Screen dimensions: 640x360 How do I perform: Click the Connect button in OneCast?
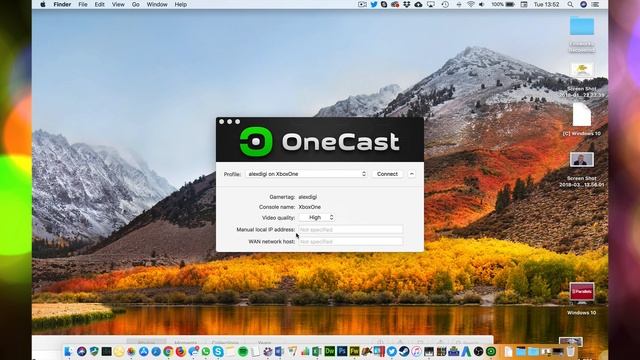pos(387,174)
